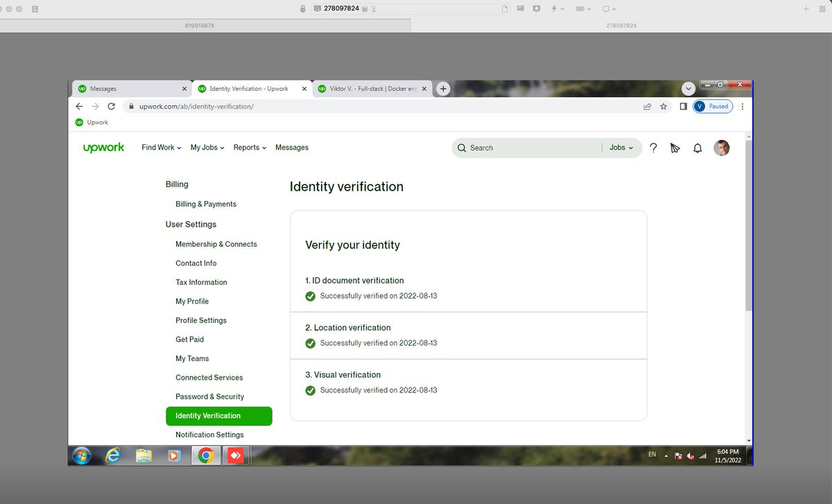Click the Chrome icon in the taskbar
Screen dimensions: 832x504
pyautogui.click(x=205, y=455)
